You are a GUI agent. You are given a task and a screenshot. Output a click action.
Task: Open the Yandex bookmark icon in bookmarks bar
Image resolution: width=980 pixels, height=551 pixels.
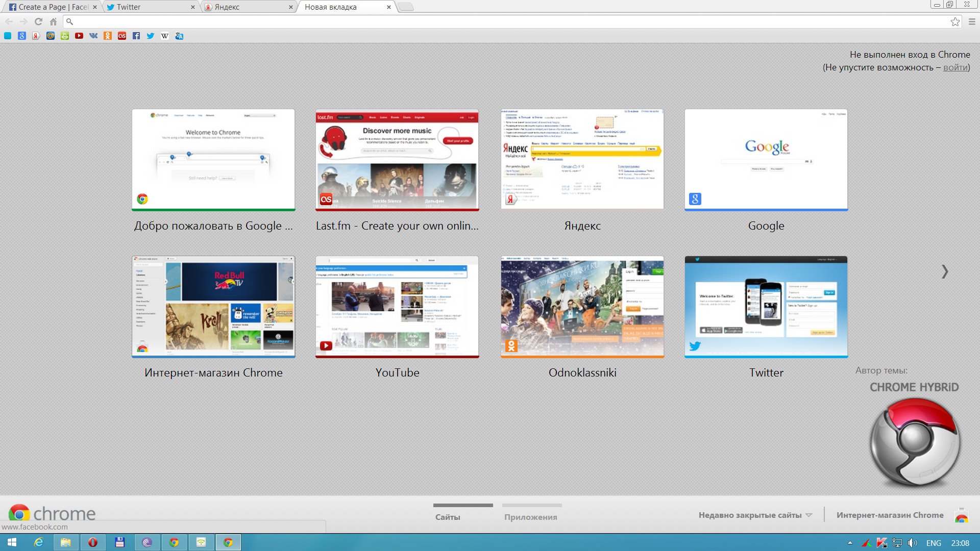click(x=36, y=36)
